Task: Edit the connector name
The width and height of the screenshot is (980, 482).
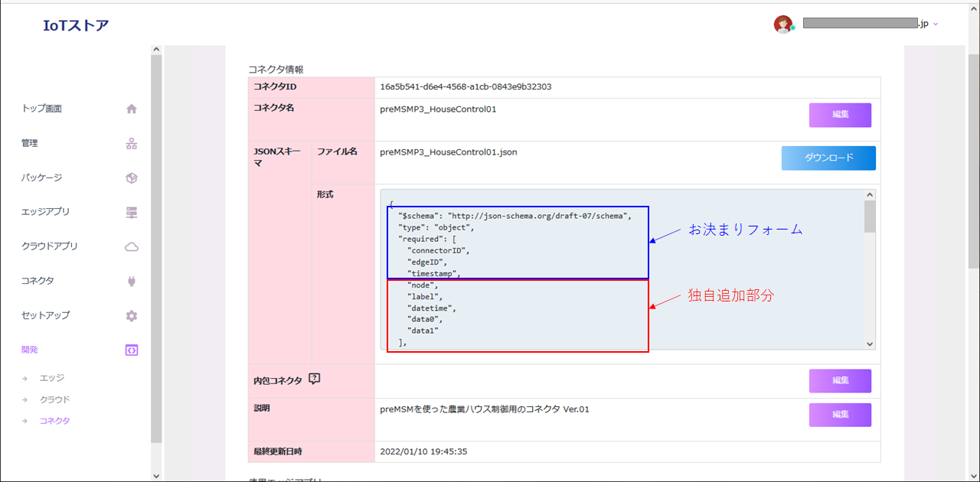Action: pyautogui.click(x=840, y=115)
